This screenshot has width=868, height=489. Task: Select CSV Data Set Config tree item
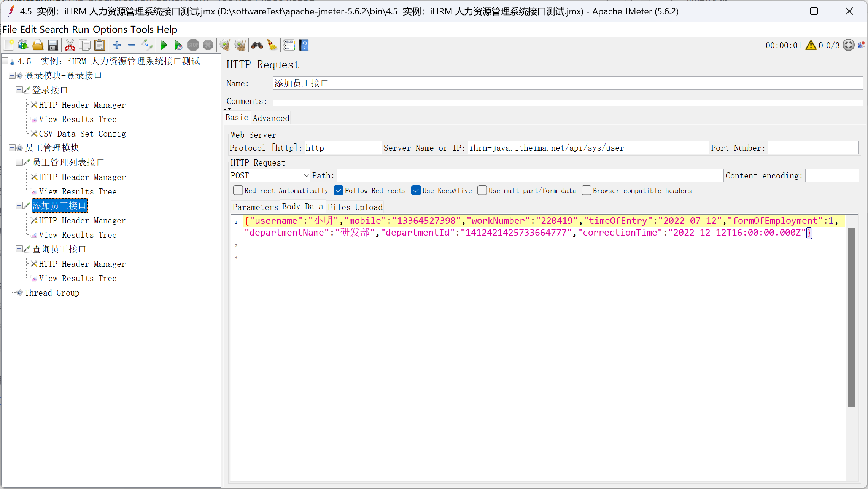pyautogui.click(x=82, y=134)
